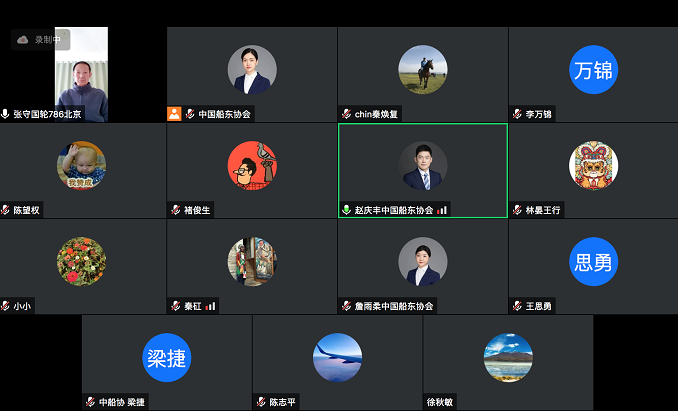The height and width of the screenshot is (411, 678).
Task: Select the flower avatar of 小小
Action: 81,261
